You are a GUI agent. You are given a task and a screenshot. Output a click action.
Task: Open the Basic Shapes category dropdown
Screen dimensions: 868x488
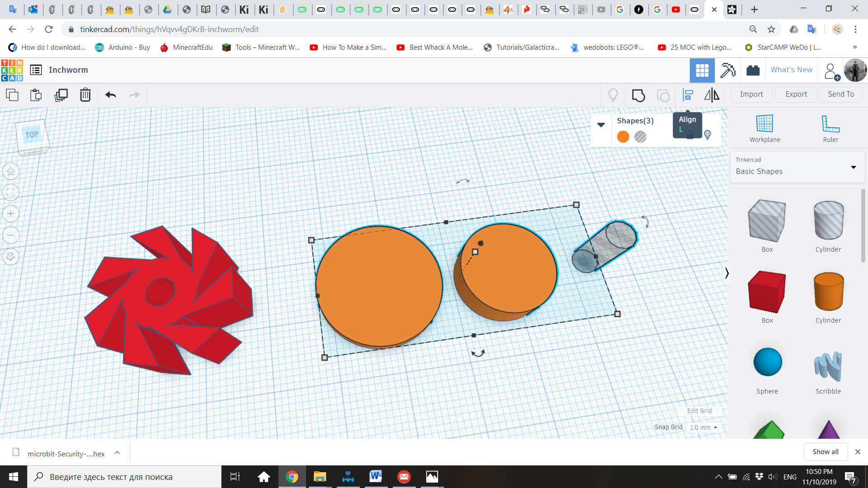(854, 167)
